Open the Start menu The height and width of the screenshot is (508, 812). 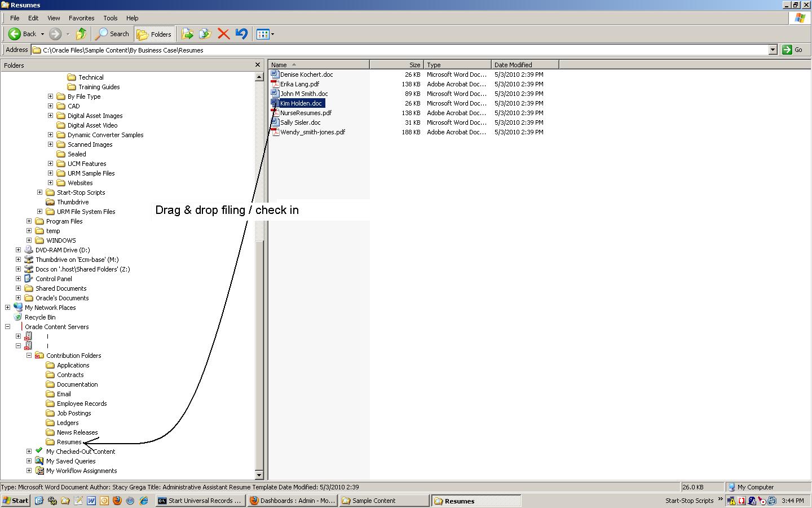(x=16, y=501)
